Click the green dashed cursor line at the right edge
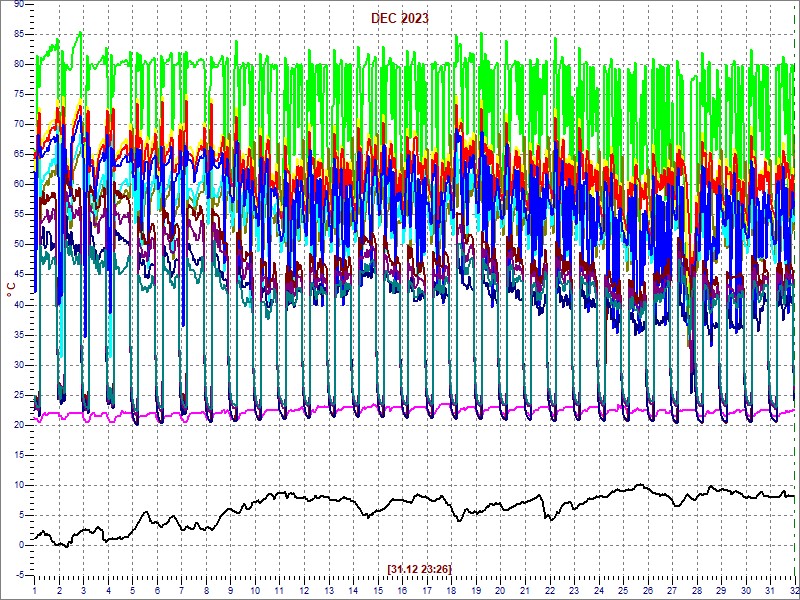The height and width of the screenshot is (600, 800). tap(795, 300)
